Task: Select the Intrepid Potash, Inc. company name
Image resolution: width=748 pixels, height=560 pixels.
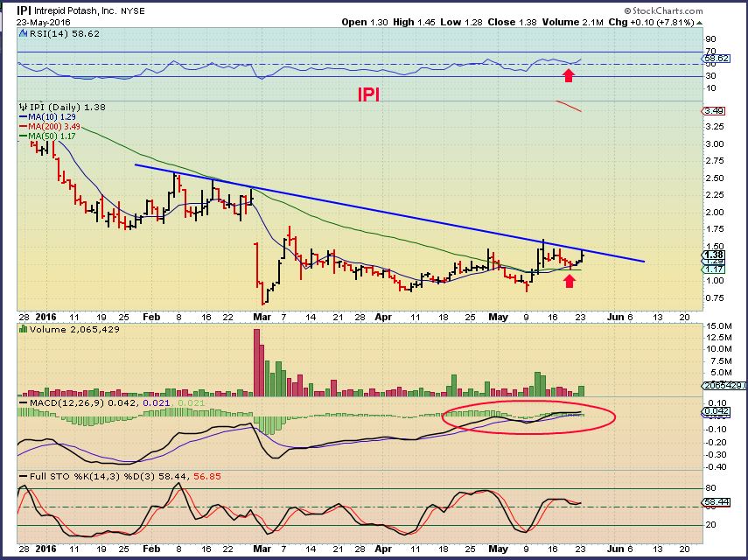Action: [75, 11]
